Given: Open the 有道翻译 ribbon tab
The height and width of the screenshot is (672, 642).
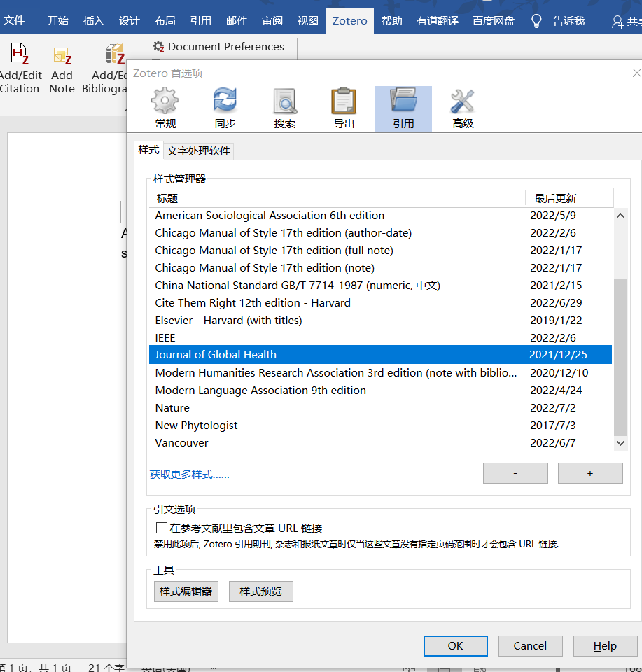Looking at the screenshot, I should point(438,20).
